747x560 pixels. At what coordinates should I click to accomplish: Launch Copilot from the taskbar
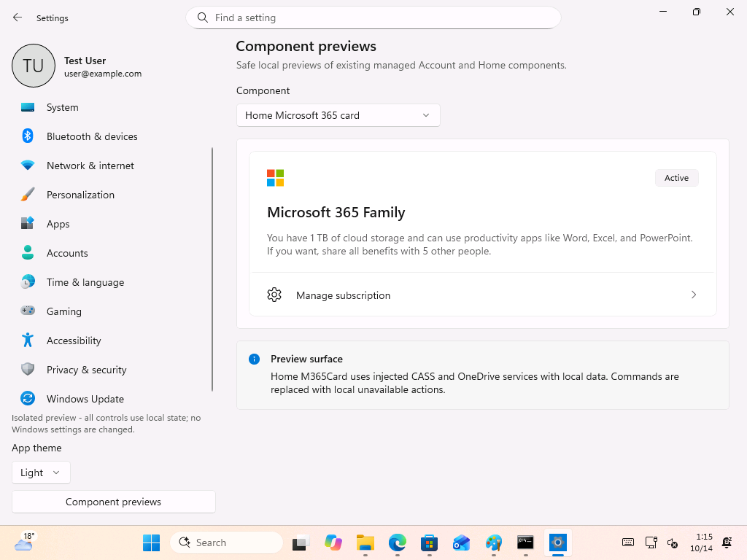coord(333,542)
